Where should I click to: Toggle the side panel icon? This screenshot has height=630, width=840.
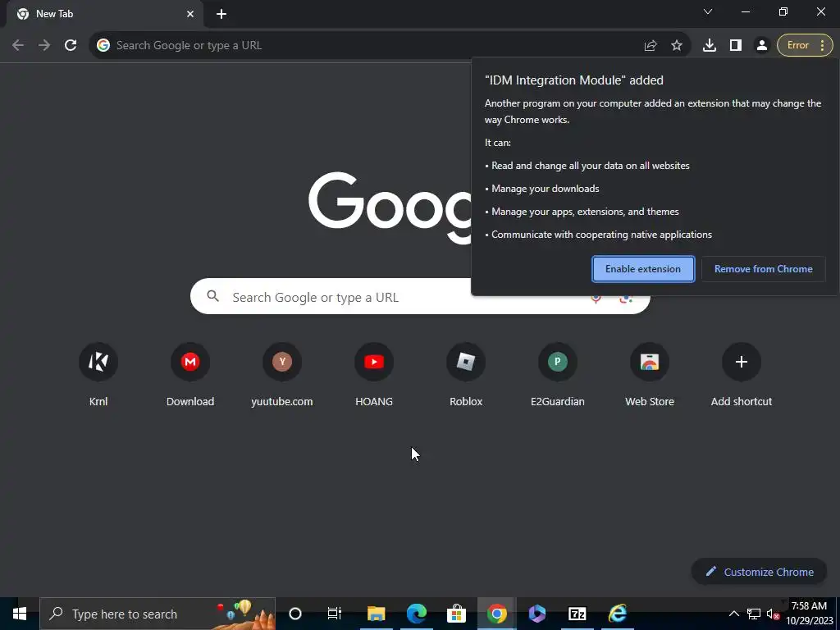pos(736,46)
